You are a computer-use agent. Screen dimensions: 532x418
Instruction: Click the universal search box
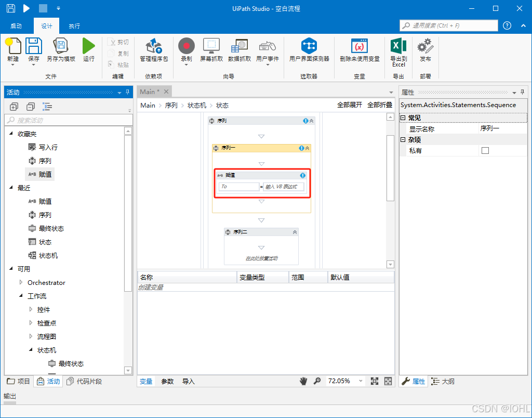point(449,25)
